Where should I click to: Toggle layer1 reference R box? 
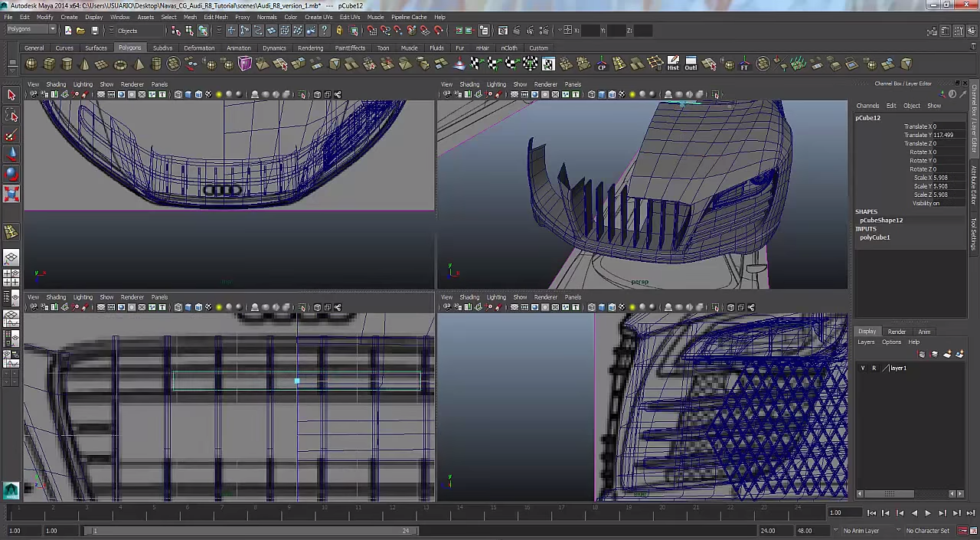874,368
